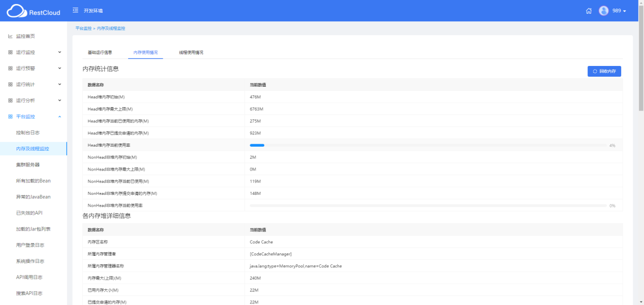This screenshot has width=644, height=305.
Task: Open 已失效的API page
Action: pos(29,213)
